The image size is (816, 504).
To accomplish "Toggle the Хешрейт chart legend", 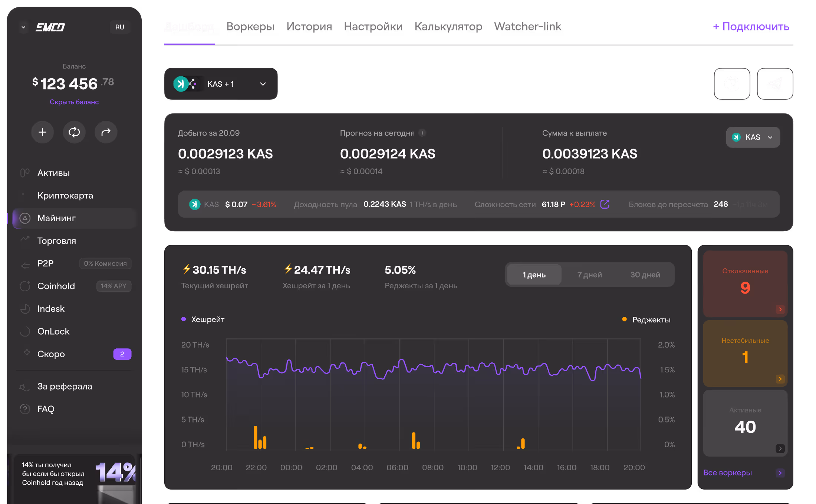I will click(203, 319).
